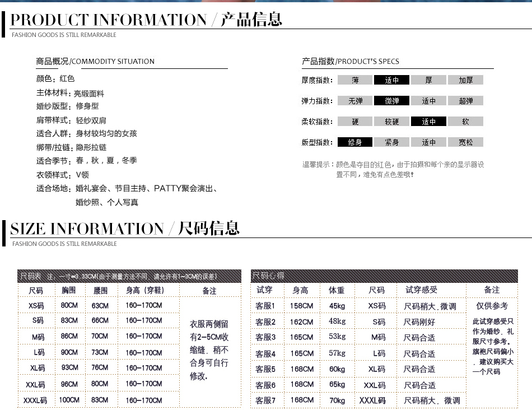Pick 超弹 in the 弹力指数 row

click(465, 101)
